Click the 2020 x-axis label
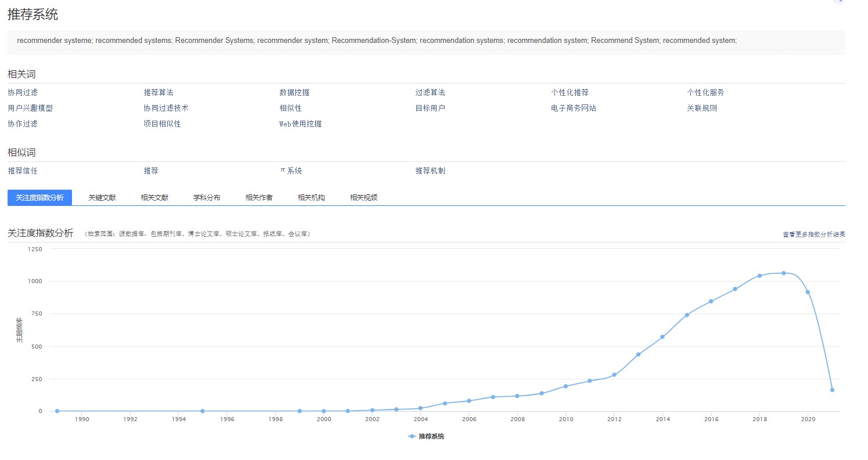Viewport: 868px width, 460px height. pyautogui.click(x=808, y=419)
